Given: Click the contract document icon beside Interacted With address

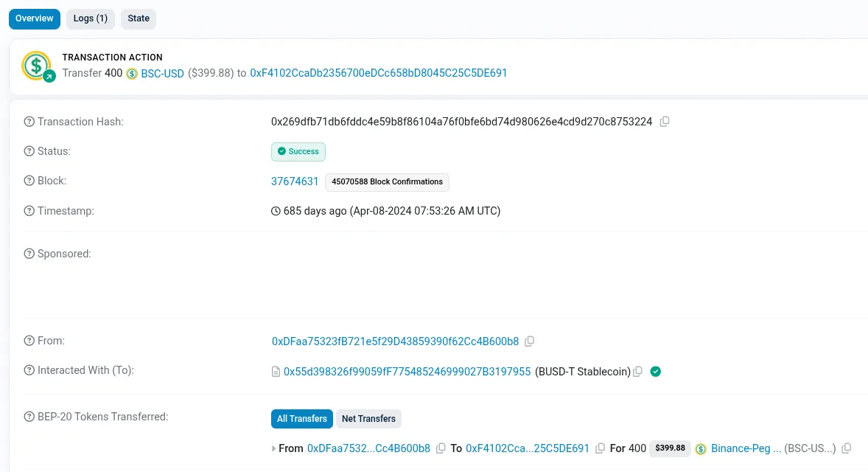Looking at the screenshot, I should [x=275, y=372].
